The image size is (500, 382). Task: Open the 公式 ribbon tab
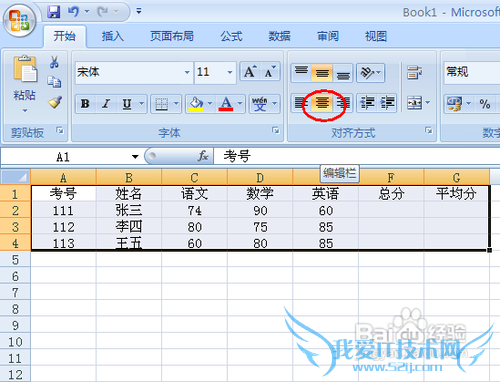tap(231, 36)
